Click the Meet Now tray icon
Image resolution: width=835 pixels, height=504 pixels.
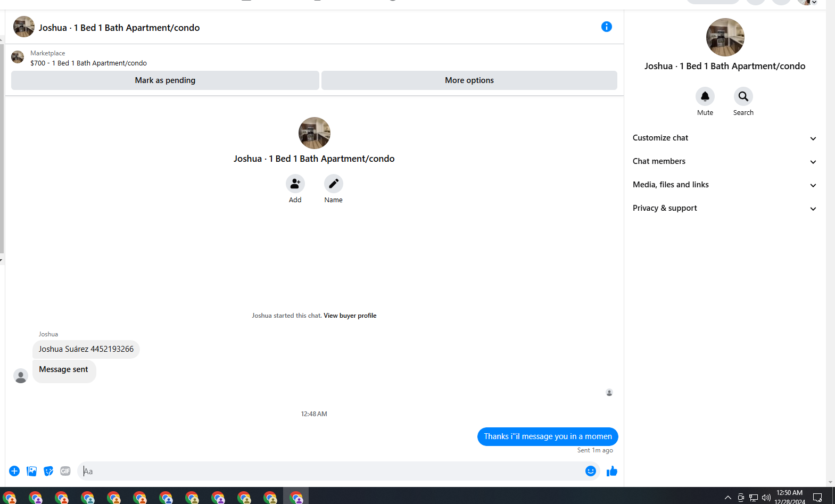(x=741, y=498)
